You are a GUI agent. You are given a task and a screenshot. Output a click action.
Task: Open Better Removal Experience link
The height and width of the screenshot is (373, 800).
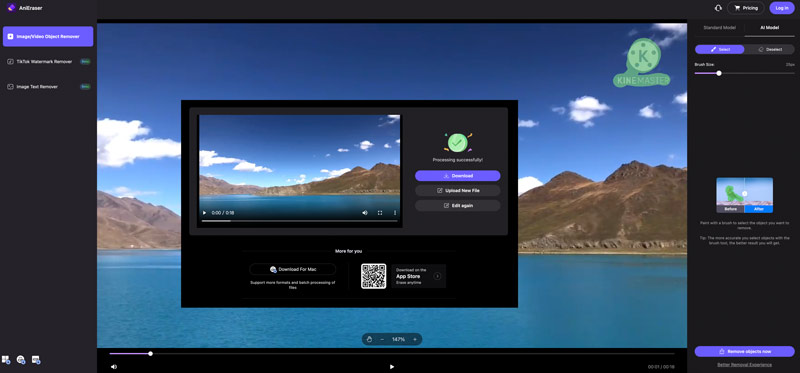(744, 364)
